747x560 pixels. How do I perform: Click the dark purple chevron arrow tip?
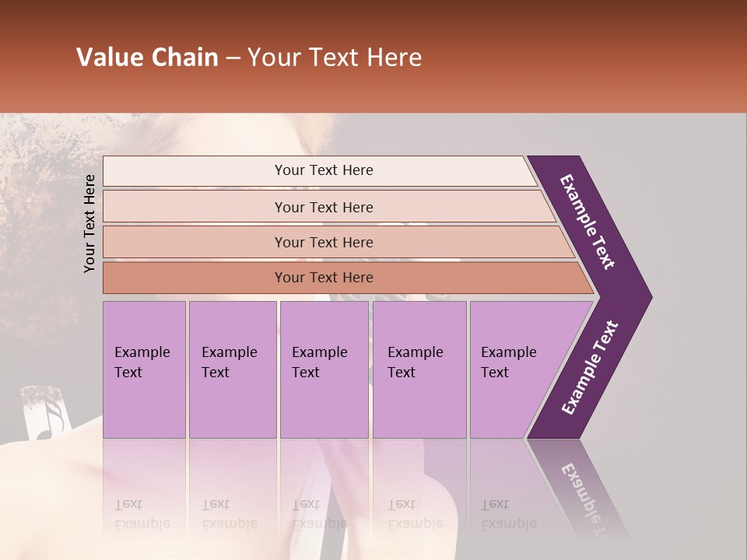(637, 297)
